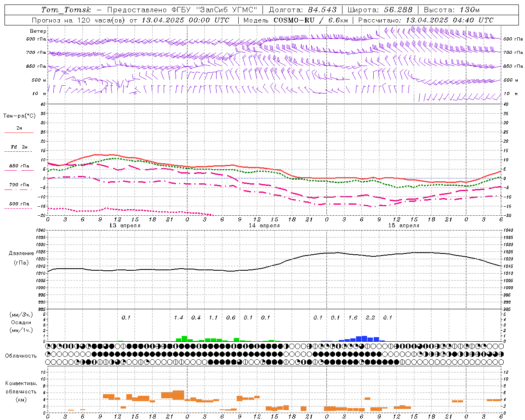The image size is (525, 420).
Task: Click the "(гПа)" pressure unit label
Action: 21,263
